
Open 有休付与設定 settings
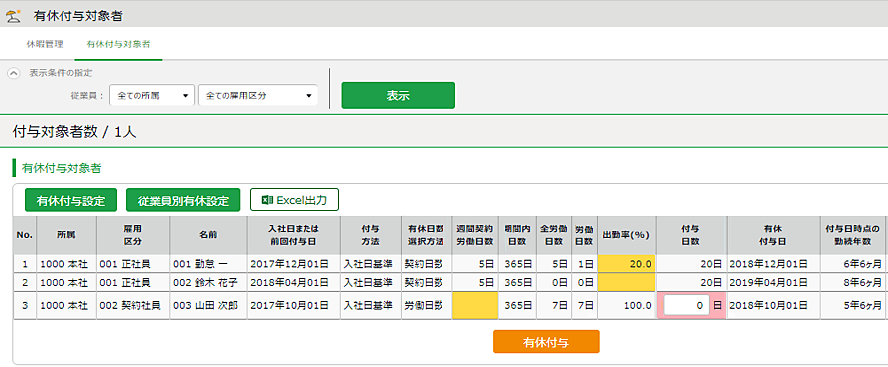tap(71, 200)
